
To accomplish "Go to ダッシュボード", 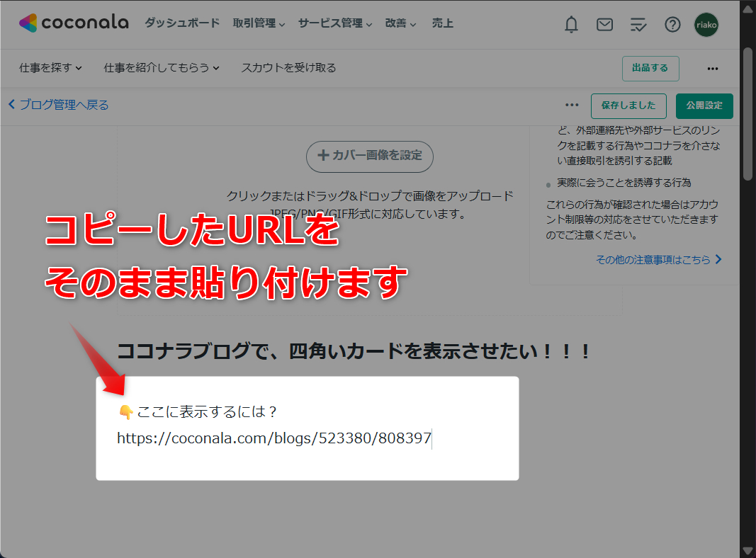I will coord(182,23).
